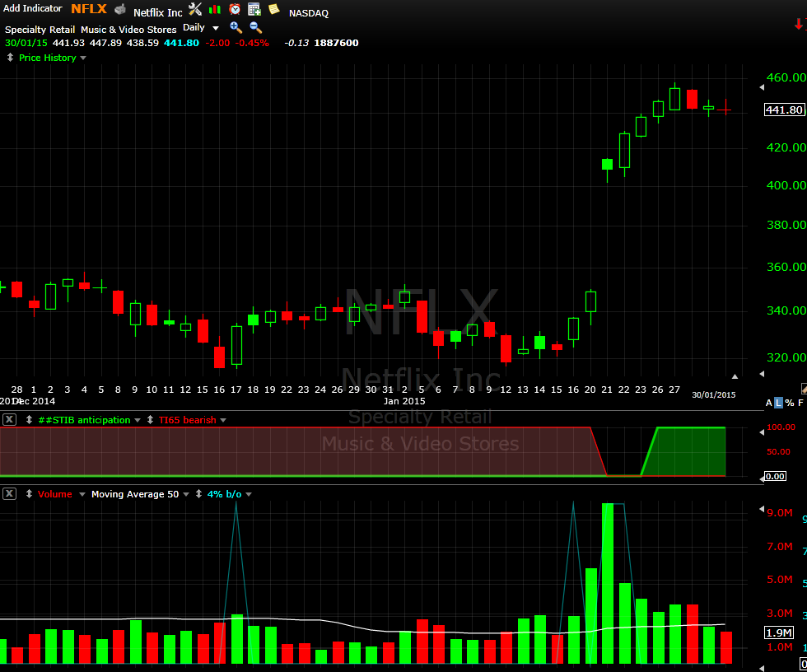The height and width of the screenshot is (672, 807).
Task: Click the NASDAQ exchange label
Action: 308,13
